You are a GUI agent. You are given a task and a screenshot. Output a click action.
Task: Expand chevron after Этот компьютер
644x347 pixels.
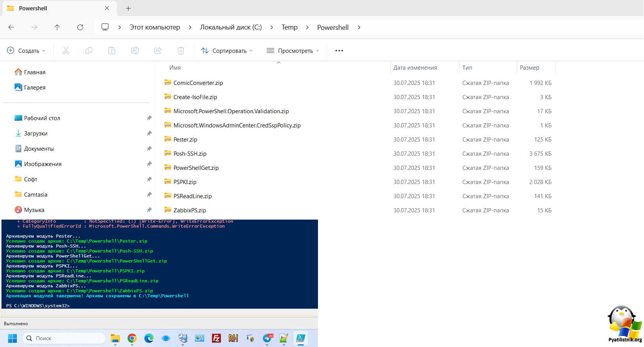point(190,27)
